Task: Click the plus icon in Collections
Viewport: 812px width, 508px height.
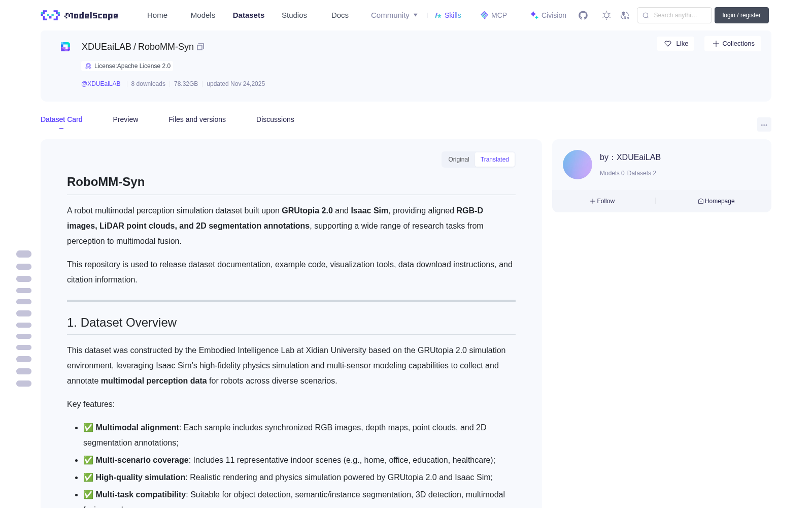Action: coord(716,44)
